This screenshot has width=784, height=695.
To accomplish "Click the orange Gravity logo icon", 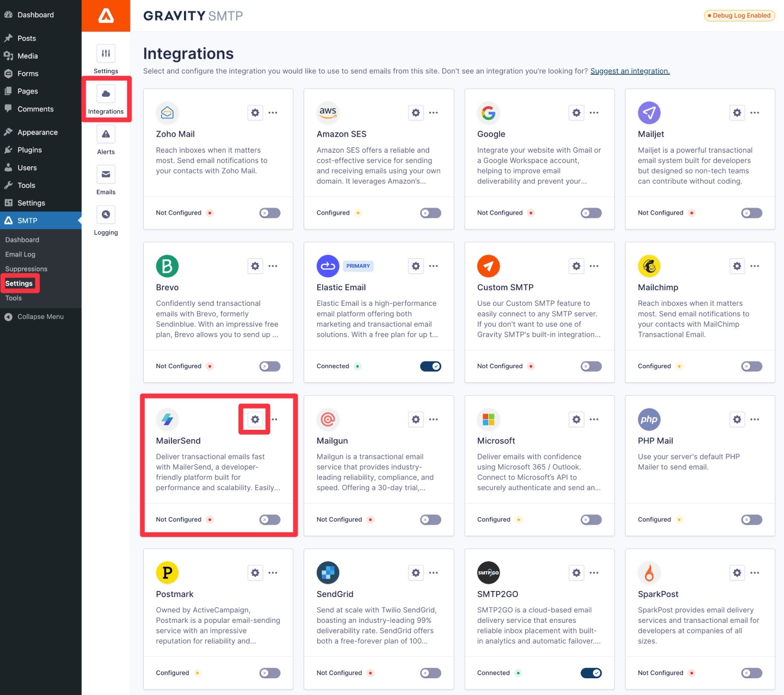I will [x=106, y=16].
